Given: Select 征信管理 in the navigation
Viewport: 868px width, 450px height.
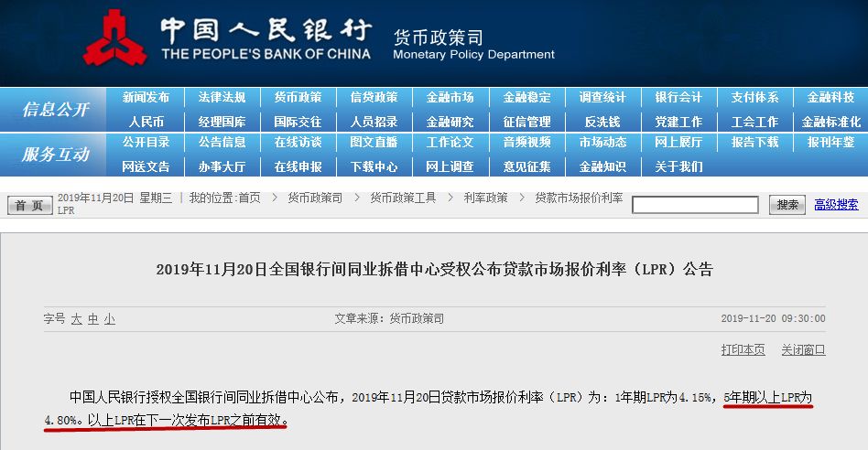Looking at the screenshot, I should click(x=527, y=122).
